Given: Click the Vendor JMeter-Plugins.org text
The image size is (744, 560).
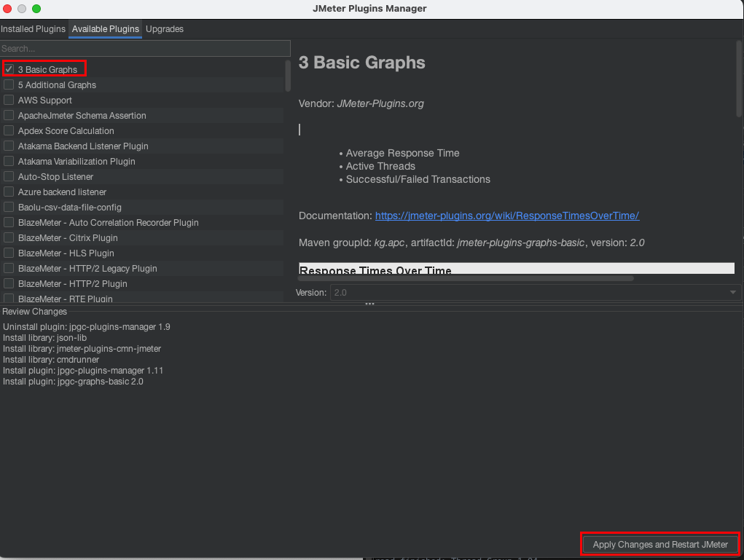Looking at the screenshot, I should [361, 103].
